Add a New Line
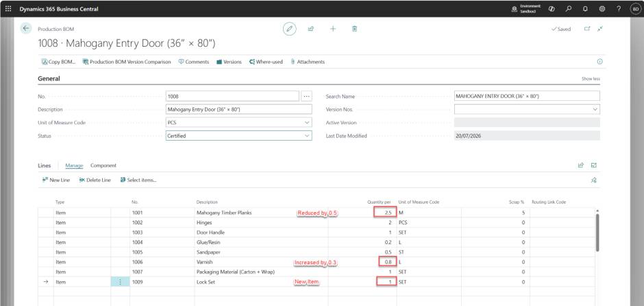This screenshot has height=306, width=644. [56, 180]
